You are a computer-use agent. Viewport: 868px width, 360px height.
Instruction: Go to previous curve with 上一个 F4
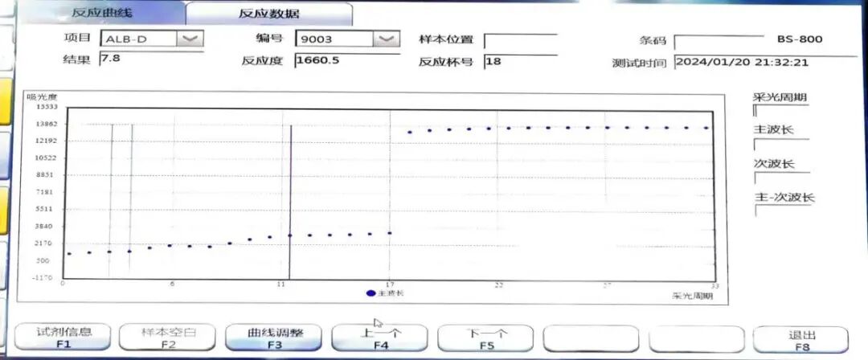point(379,337)
